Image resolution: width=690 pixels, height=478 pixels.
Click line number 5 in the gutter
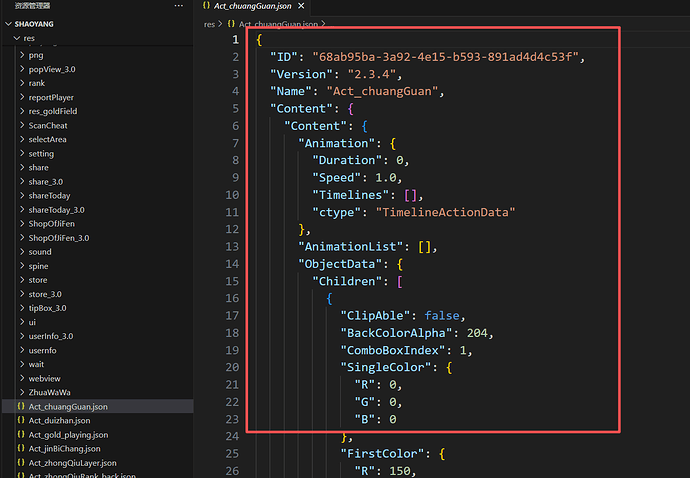pos(235,109)
